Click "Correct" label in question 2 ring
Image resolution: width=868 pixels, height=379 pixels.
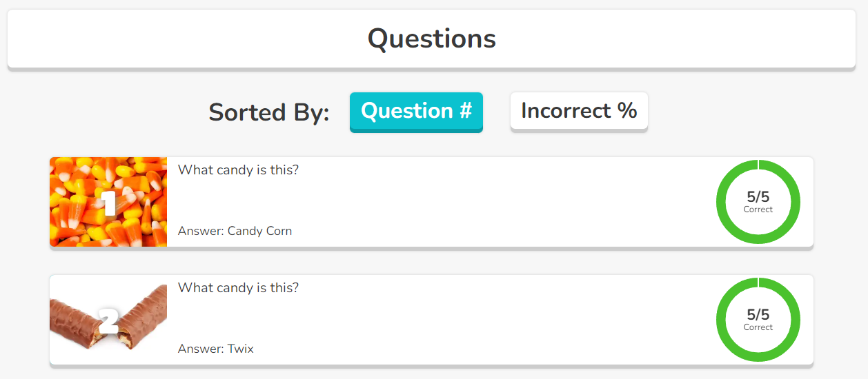pyautogui.click(x=758, y=327)
